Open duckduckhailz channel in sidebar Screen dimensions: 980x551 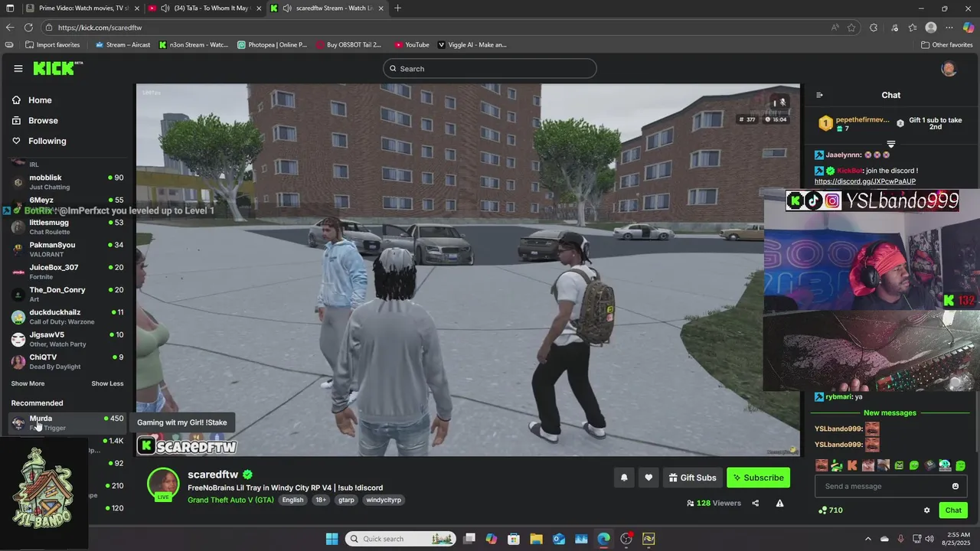[x=67, y=317]
